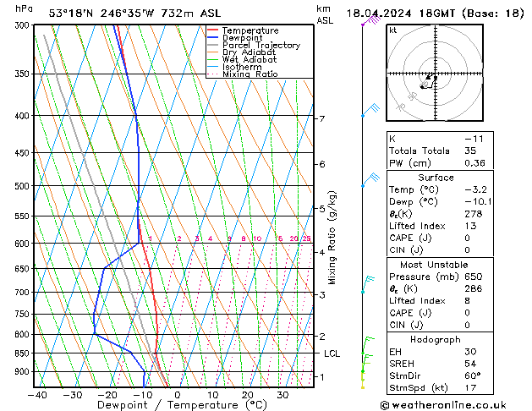Click the 30 temperature axis label

(282, 395)
